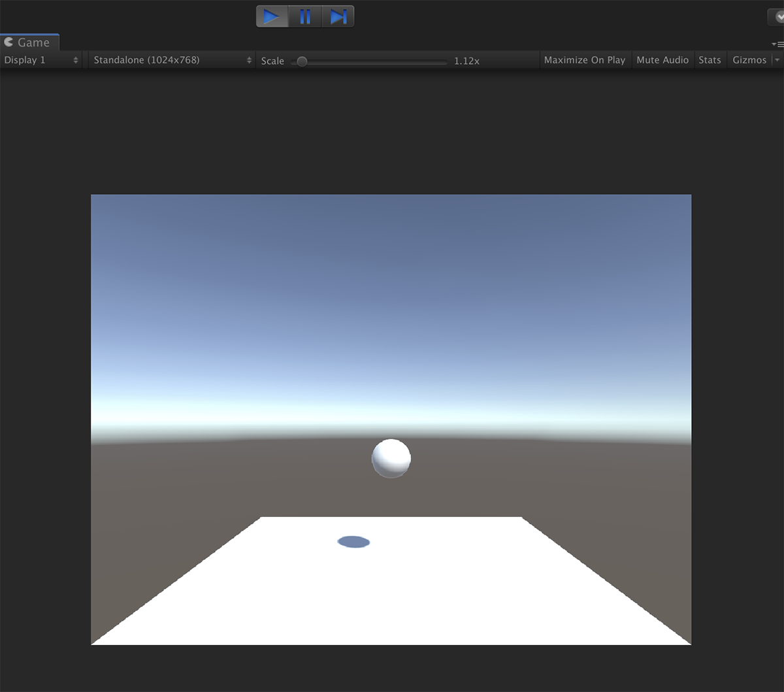Click the Scale slider handle
The height and width of the screenshot is (692, 784).
pos(301,60)
